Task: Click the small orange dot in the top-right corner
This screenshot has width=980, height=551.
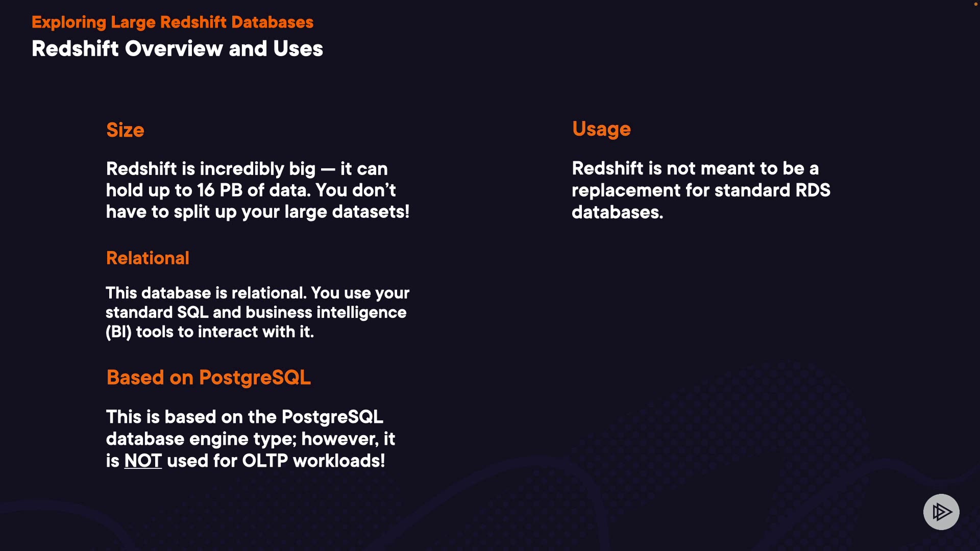Action: point(975,4)
